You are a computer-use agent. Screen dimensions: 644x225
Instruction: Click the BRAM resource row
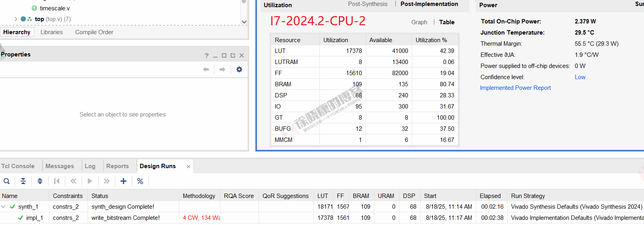364,84
